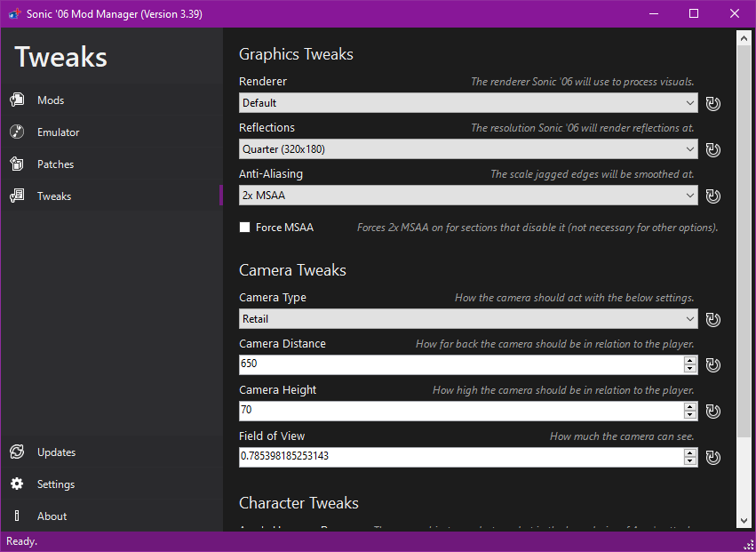Click the Camera Tweaks heading
This screenshot has width=756, height=552.
point(292,270)
